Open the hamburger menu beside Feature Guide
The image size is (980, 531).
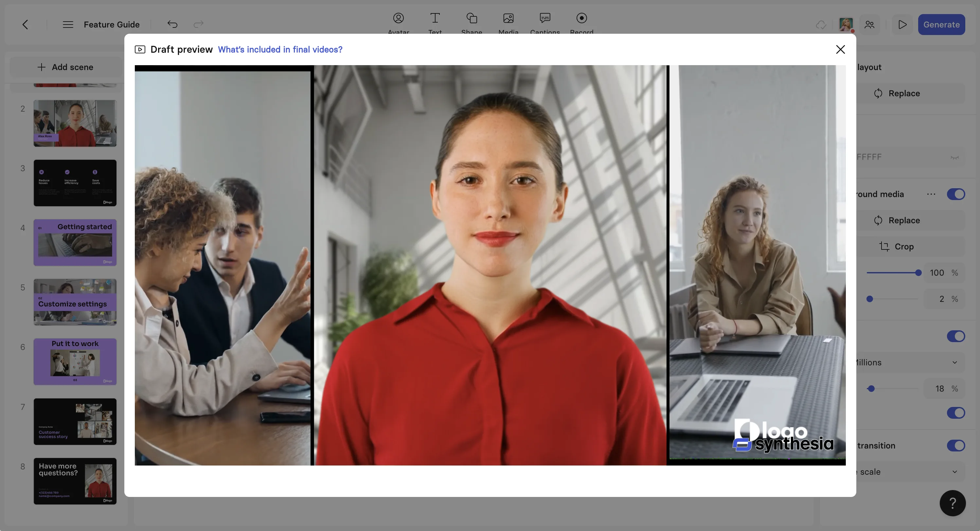click(x=68, y=25)
